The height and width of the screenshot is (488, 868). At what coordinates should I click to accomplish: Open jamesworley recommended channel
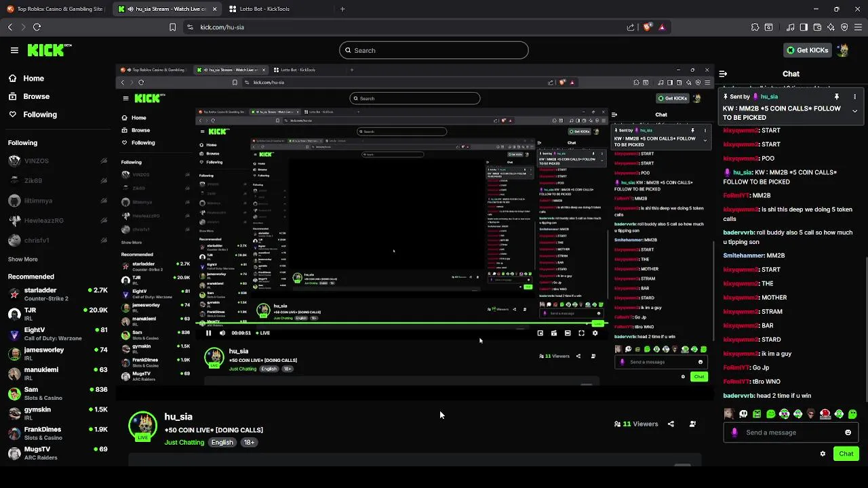(x=58, y=354)
